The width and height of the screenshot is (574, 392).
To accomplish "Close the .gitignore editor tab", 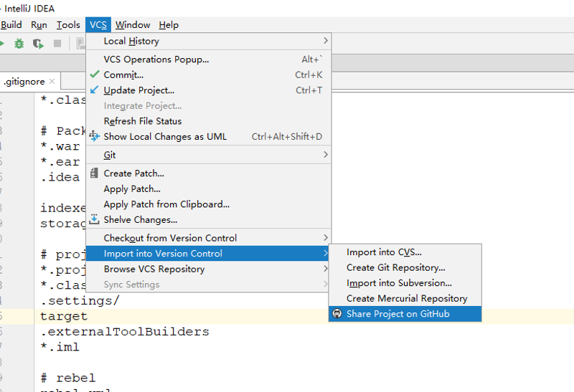I will click(52, 82).
